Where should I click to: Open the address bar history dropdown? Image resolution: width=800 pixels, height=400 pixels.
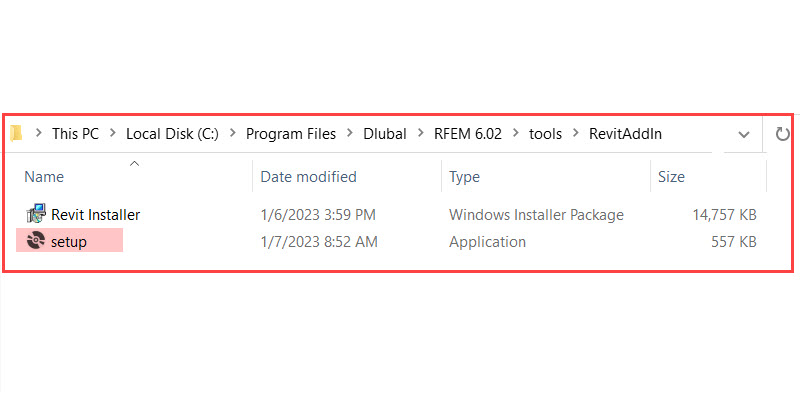pos(744,133)
